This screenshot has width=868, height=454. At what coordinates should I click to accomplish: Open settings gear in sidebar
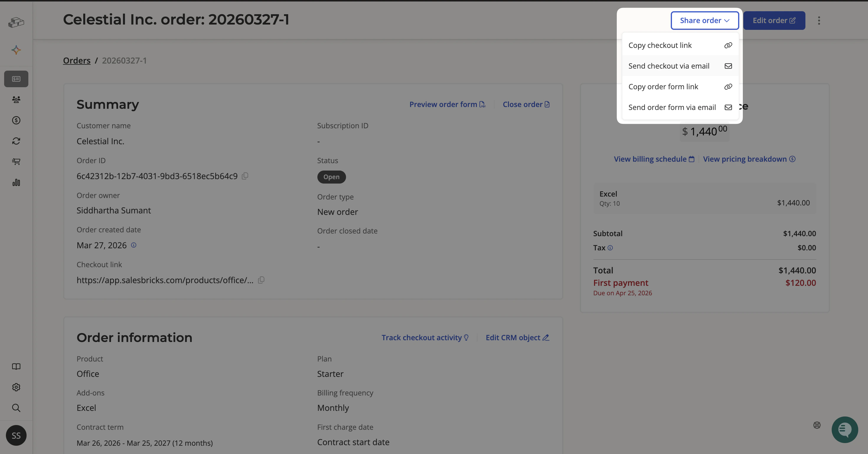point(16,387)
